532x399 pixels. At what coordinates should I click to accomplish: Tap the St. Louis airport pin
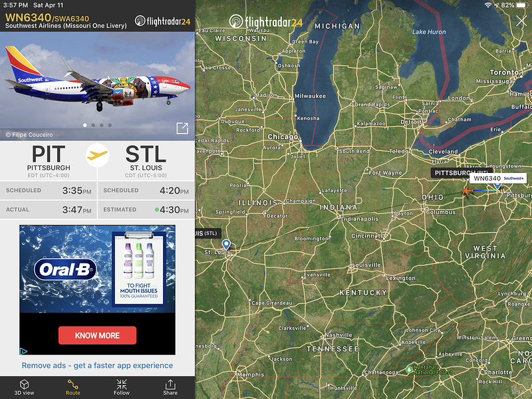click(x=226, y=245)
